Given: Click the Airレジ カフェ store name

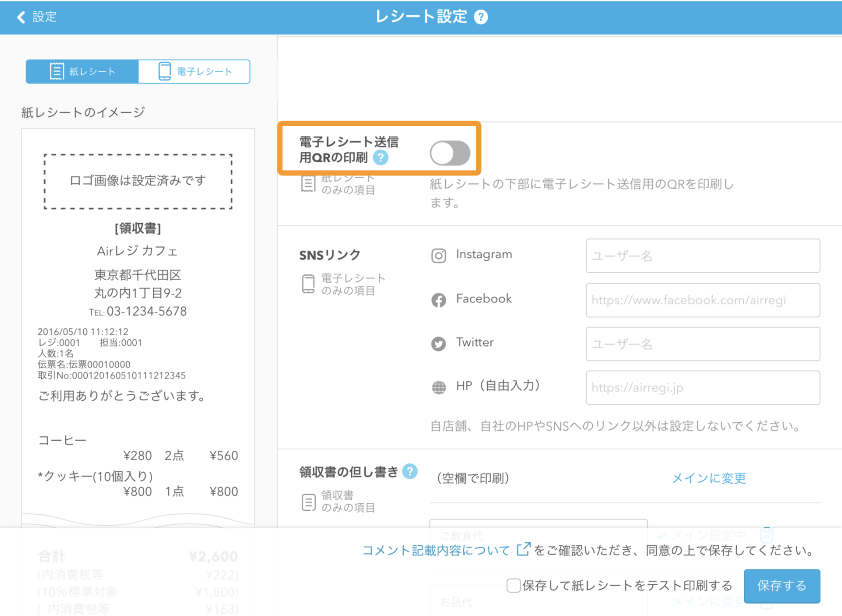Looking at the screenshot, I should click(x=138, y=251).
